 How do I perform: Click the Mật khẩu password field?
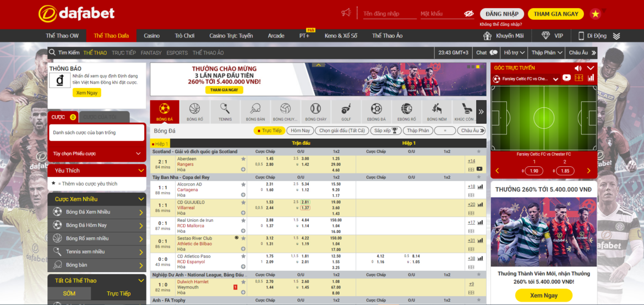(x=441, y=14)
